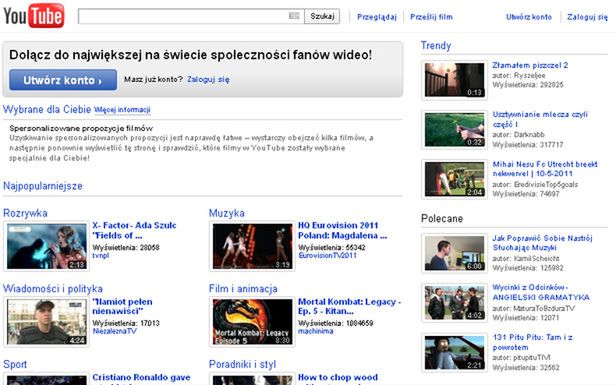
Task: Click Zaloguj się in the top header
Action: tap(587, 17)
